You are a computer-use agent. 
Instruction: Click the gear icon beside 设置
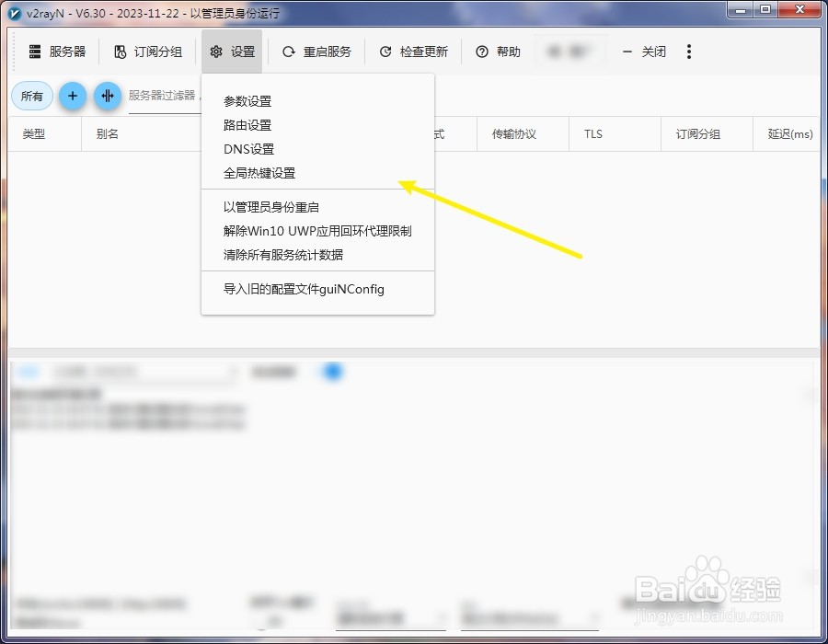click(x=216, y=52)
